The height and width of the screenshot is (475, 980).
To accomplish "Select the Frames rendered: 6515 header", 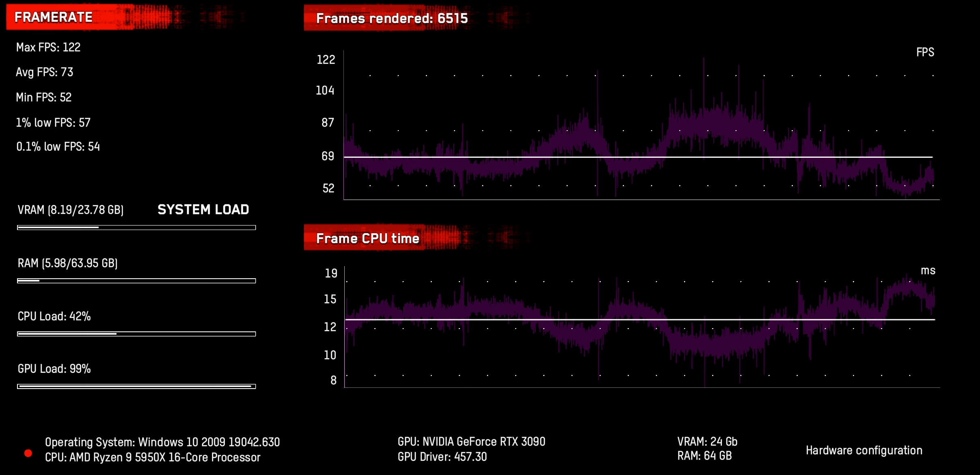I will (391, 18).
